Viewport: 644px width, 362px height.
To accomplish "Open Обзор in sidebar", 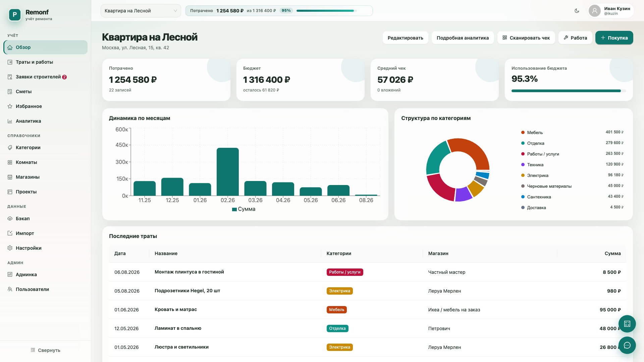I will pyautogui.click(x=46, y=47).
